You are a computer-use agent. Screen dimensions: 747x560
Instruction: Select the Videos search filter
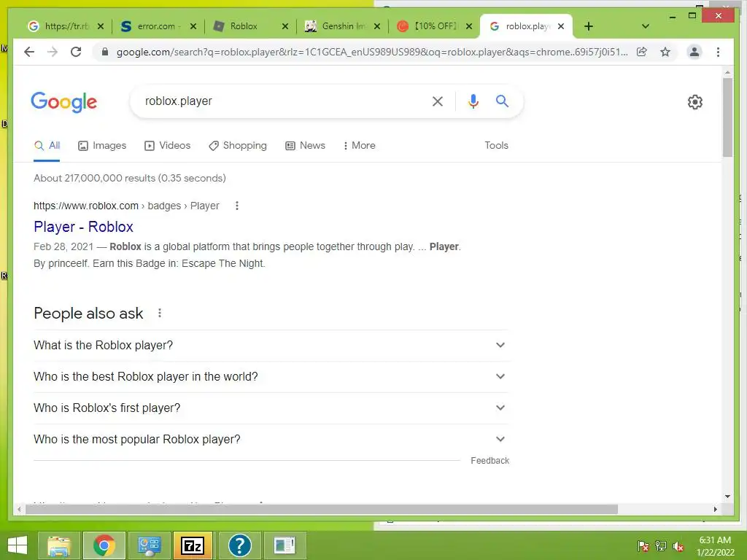click(x=167, y=146)
